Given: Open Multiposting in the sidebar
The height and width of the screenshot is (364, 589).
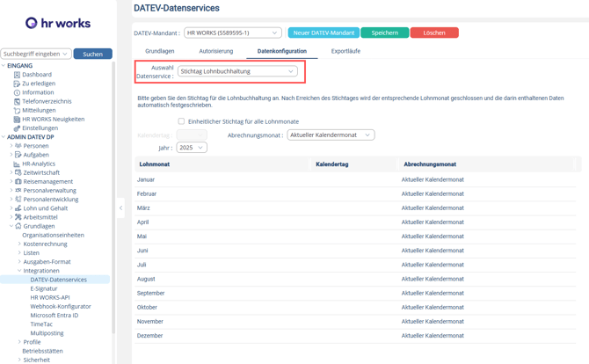Looking at the screenshot, I should click(x=47, y=333).
